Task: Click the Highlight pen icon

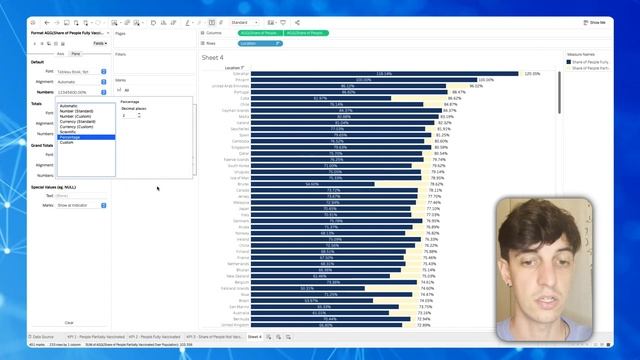Action: (x=188, y=23)
